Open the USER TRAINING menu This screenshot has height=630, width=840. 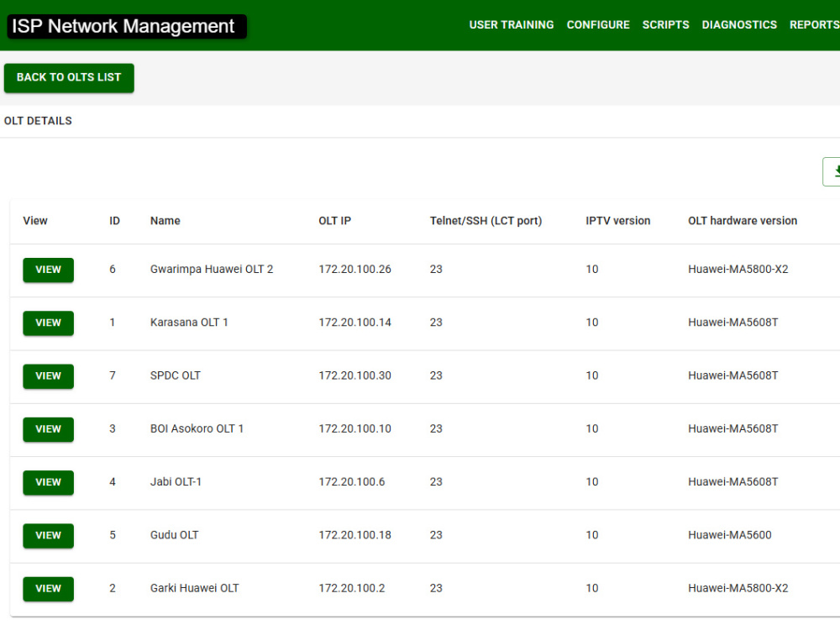[x=512, y=24]
